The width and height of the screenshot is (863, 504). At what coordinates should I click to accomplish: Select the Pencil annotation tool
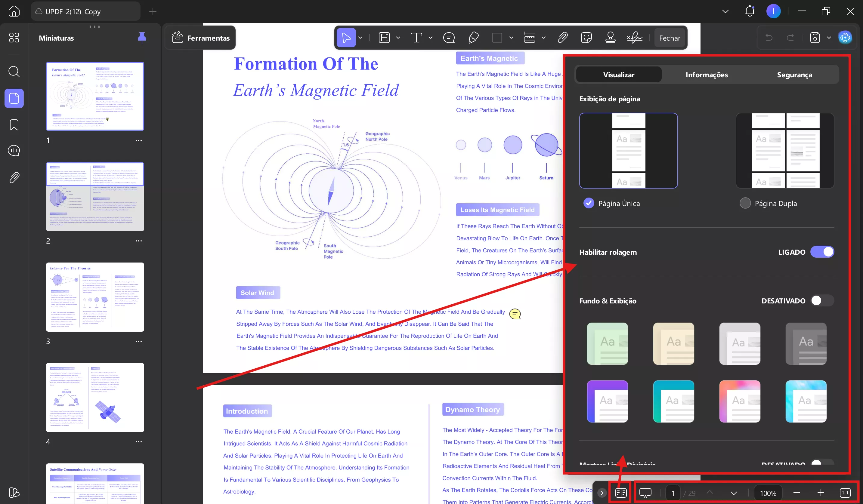pyautogui.click(x=474, y=37)
